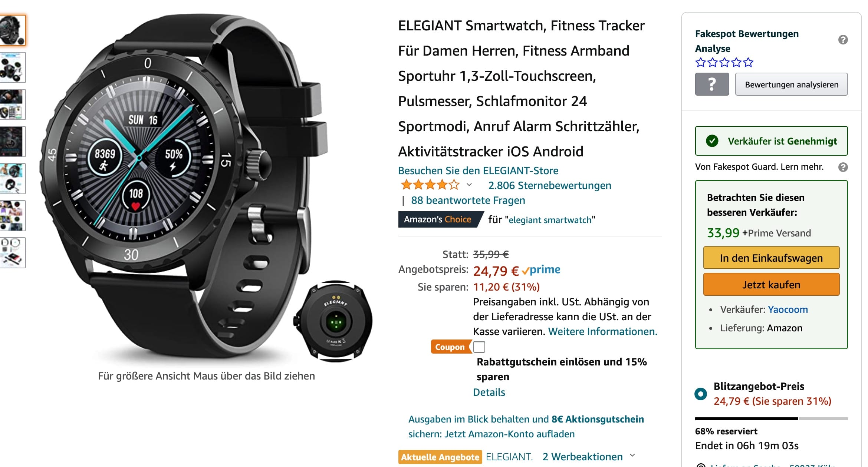Select the last product image thumbnail
The height and width of the screenshot is (467, 868).
click(13, 253)
